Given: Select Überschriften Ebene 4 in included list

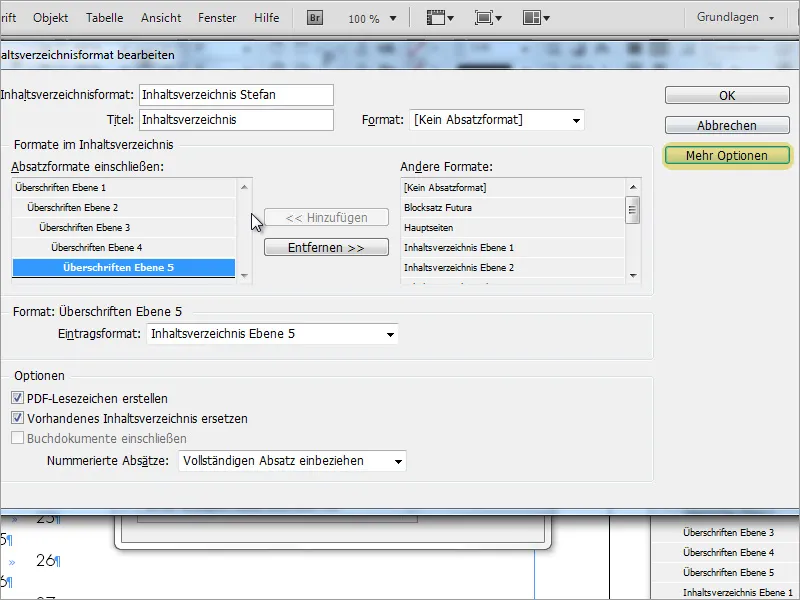Looking at the screenshot, I should [x=123, y=247].
